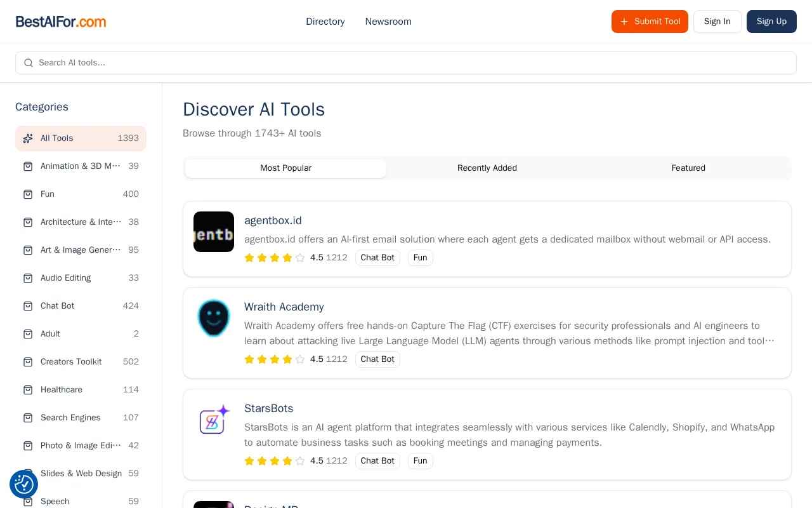Image resolution: width=812 pixels, height=508 pixels.
Task: Click the bag icon beside Healthcare
Action: pos(28,390)
